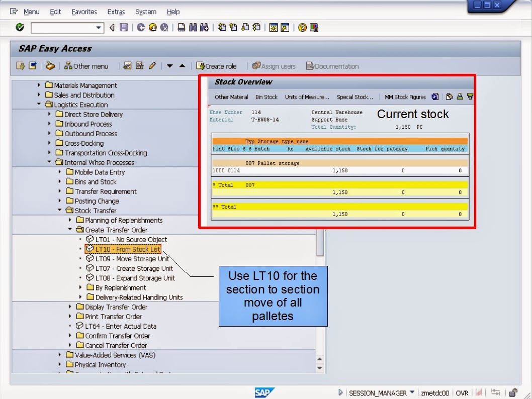This screenshot has width=532, height=399.
Task: Open the command field dropdown arrow
Action: (99, 28)
